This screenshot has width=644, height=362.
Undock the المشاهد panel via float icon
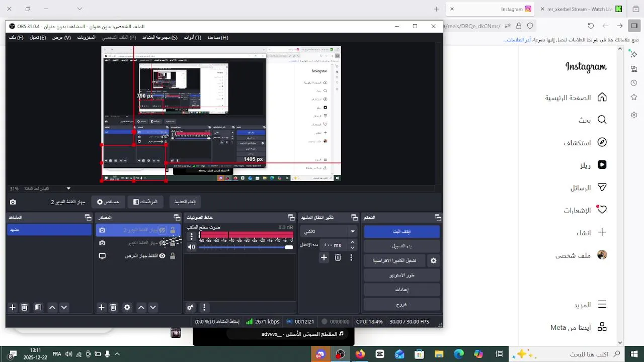(88, 217)
